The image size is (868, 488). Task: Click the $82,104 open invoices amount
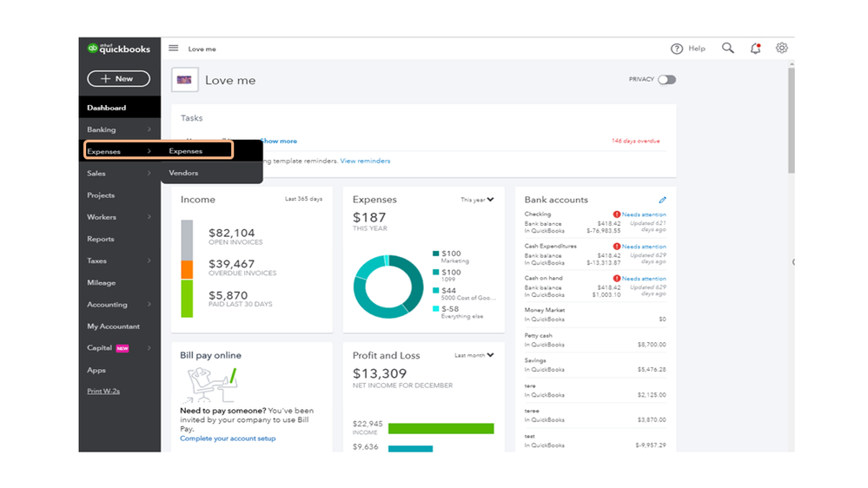coord(231,233)
